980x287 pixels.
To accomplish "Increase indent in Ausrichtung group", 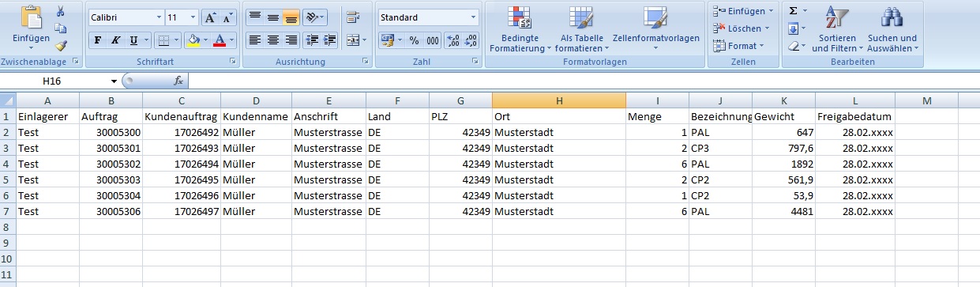I will coord(329,40).
